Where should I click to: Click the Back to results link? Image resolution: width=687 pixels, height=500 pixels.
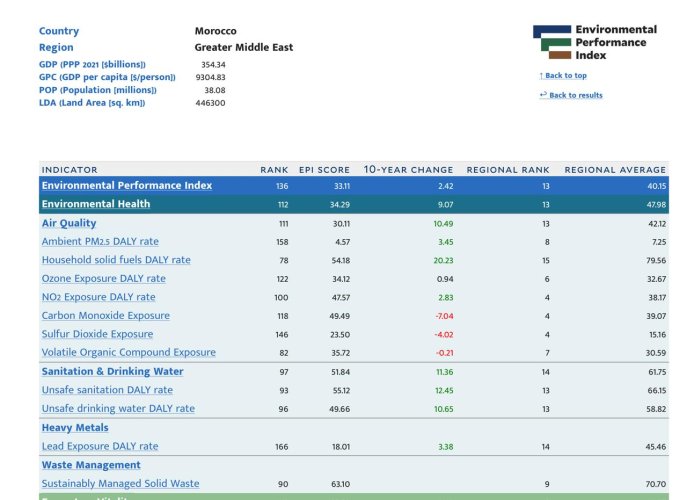(x=571, y=95)
